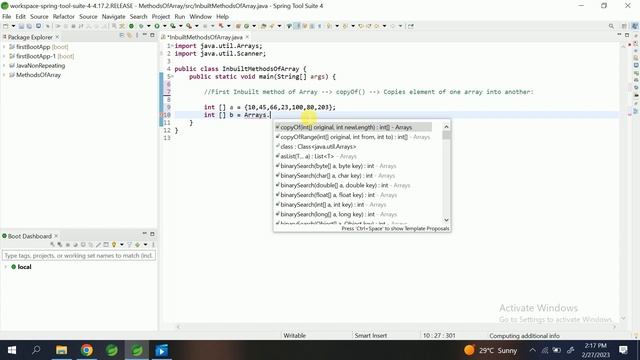Close the Package Explorer view
This screenshot has height=360, width=640.
tap(57, 37)
